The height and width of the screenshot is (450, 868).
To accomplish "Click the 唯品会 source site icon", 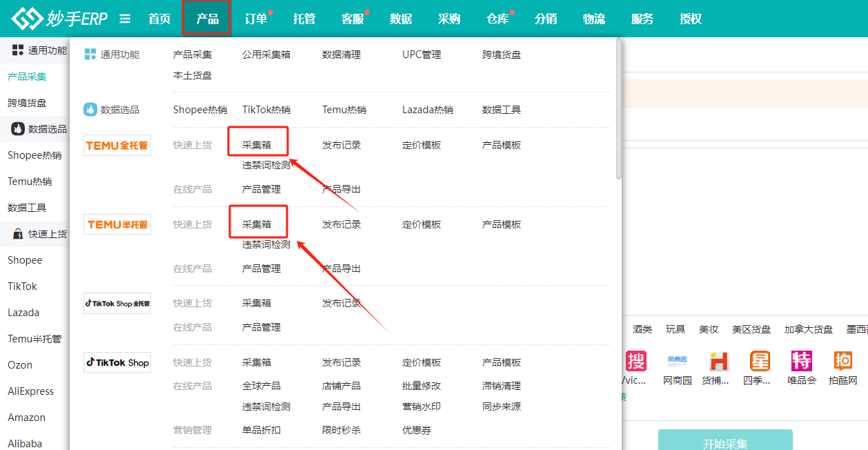I will click(x=802, y=361).
